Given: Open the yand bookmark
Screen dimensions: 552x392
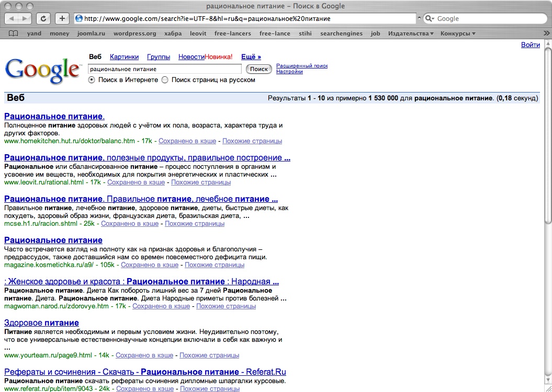Looking at the screenshot, I should point(34,34).
